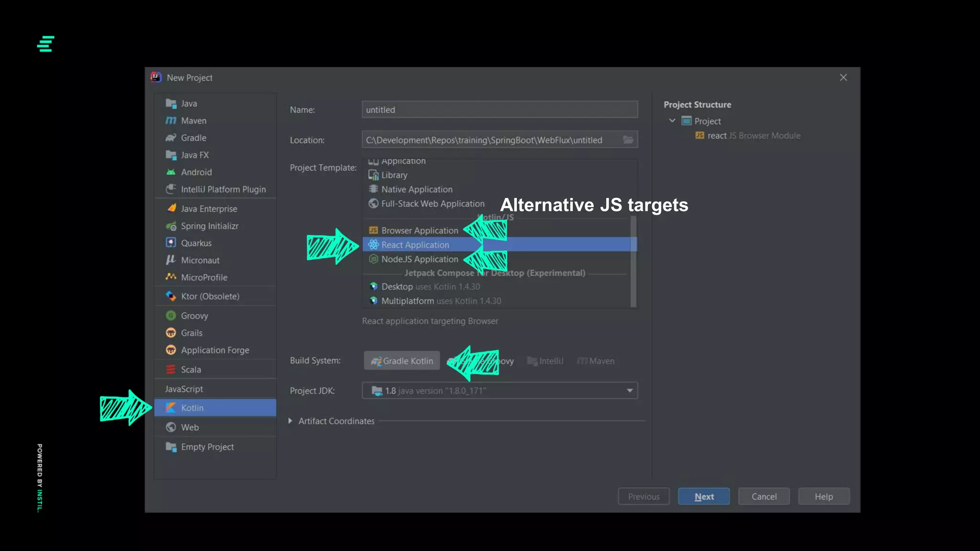Viewport: 980px width, 551px height.
Task: Open Help for New Project
Action: (824, 496)
